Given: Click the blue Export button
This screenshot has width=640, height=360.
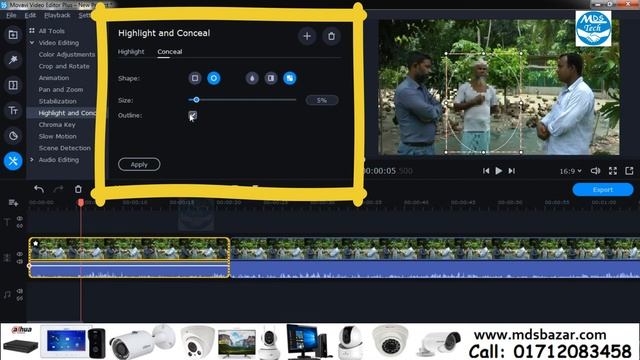Looking at the screenshot, I should [x=603, y=189].
